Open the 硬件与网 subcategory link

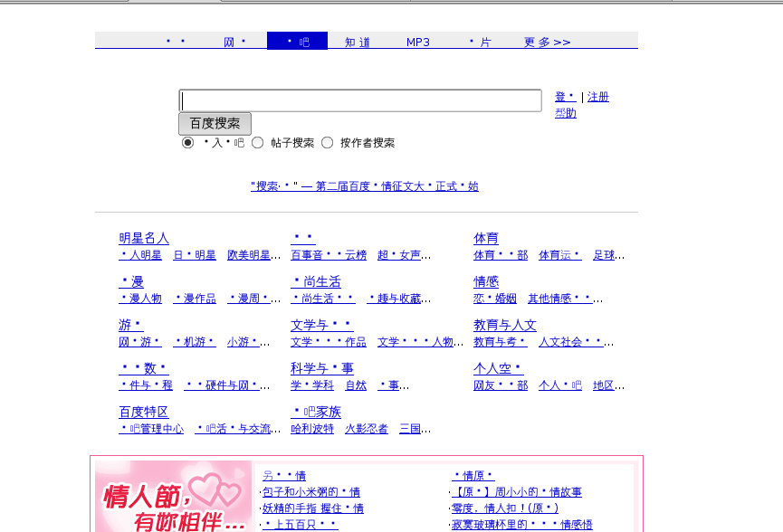tap(222, 385)
